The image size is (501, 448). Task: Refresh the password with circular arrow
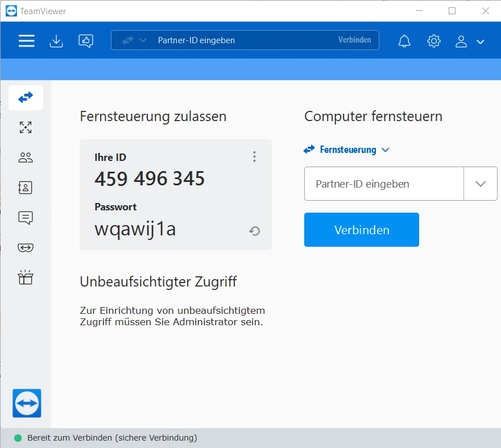254,231
